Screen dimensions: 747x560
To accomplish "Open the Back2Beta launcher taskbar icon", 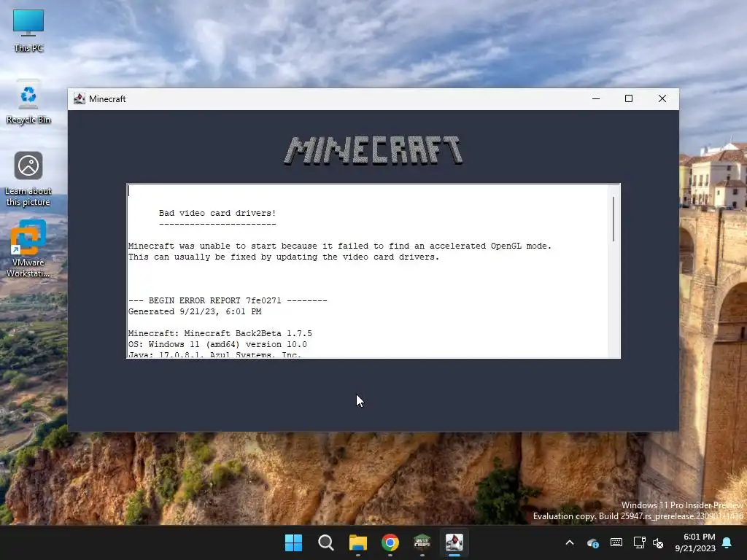I will [422, 542].
